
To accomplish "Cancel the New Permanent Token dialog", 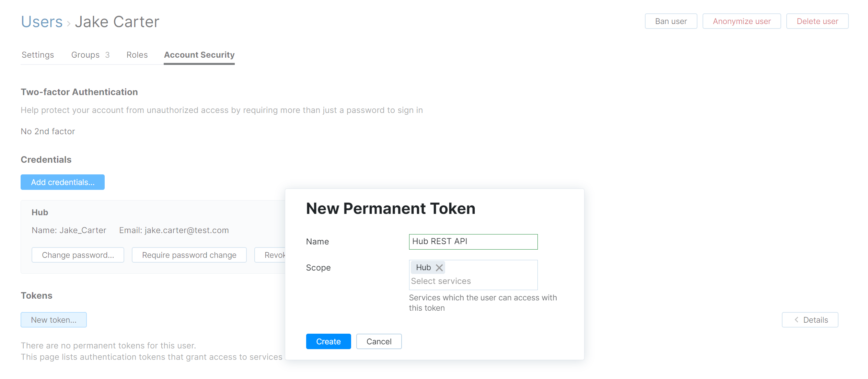I will click(x=379, y=341).
